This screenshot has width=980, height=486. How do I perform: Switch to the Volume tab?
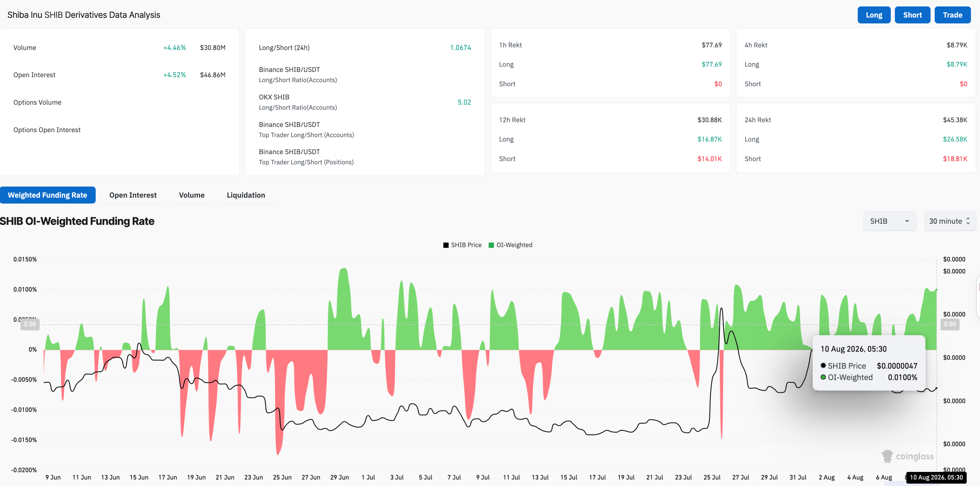tap(192, 195)
